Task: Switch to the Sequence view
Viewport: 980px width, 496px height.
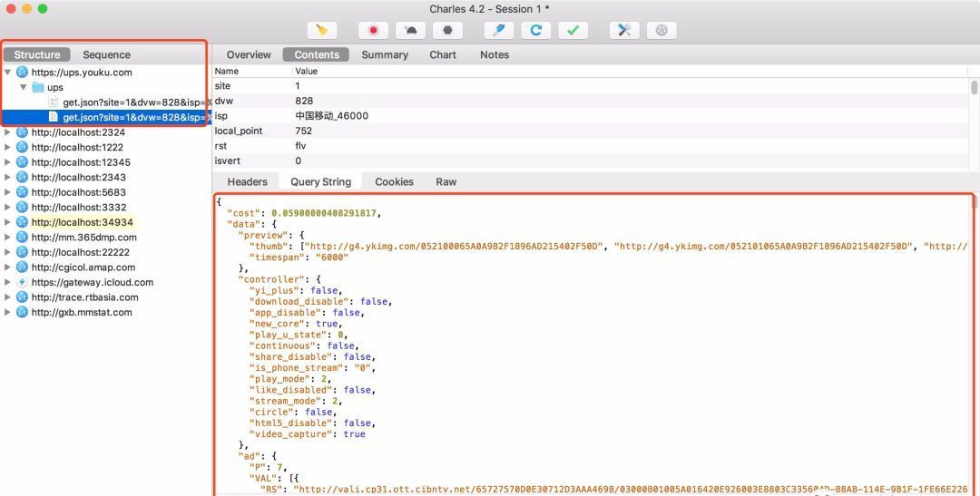Action: [x=106, y=54]
